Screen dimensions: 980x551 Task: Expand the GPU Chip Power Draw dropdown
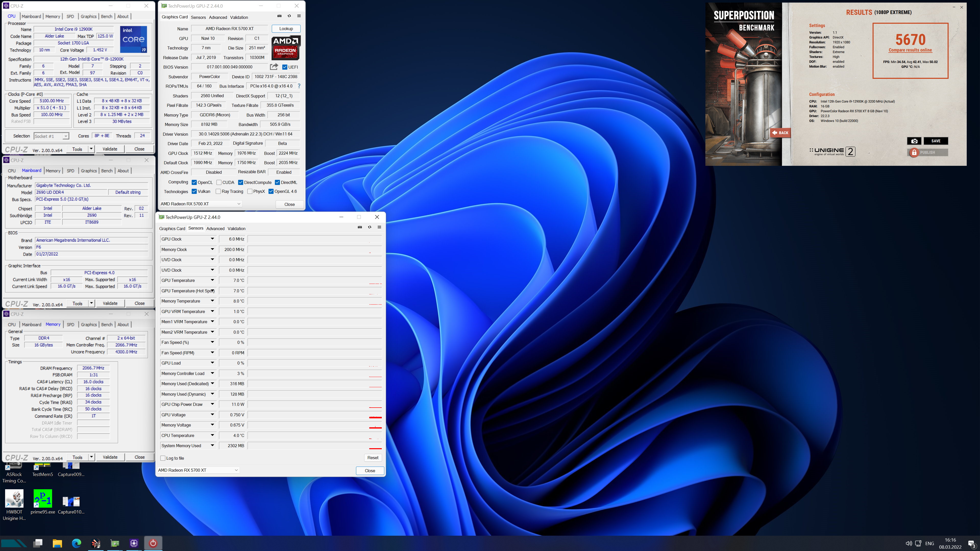(x=212, y=404)
